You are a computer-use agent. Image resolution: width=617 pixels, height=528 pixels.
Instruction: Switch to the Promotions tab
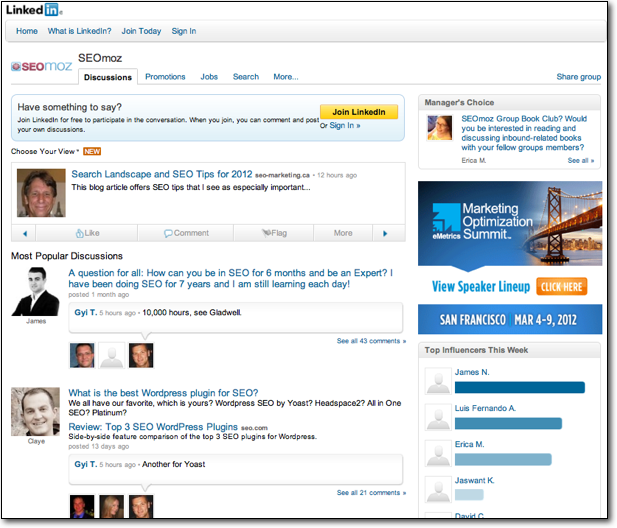click(x=165, y=77)
